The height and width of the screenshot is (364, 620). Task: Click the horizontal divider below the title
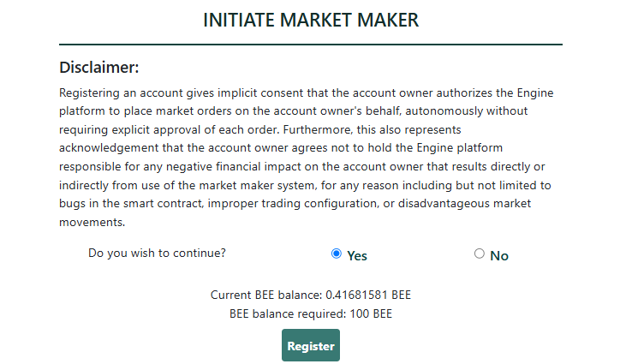311,45
